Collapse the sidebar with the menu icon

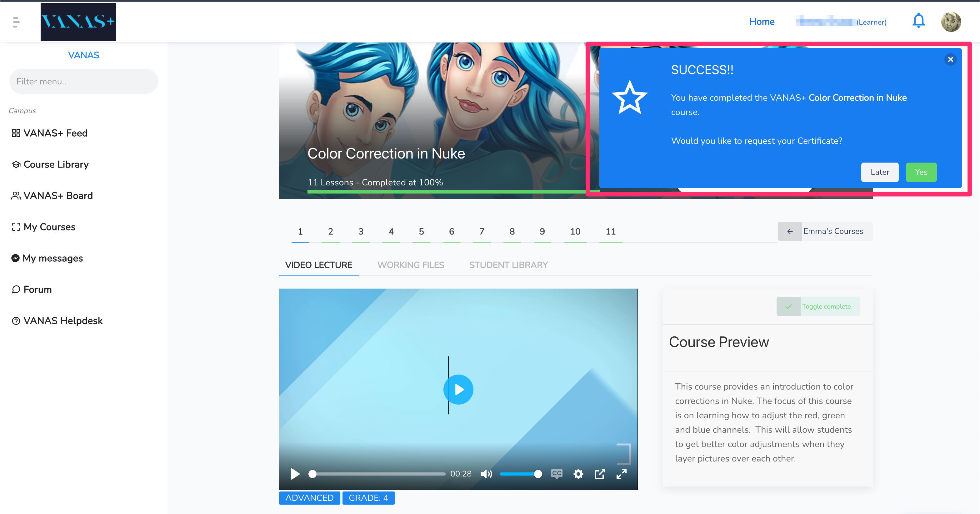point(16,22)
